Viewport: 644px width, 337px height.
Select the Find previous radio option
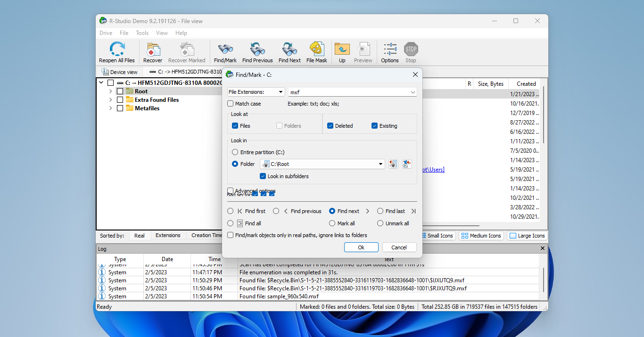click(x=276, y=211)
